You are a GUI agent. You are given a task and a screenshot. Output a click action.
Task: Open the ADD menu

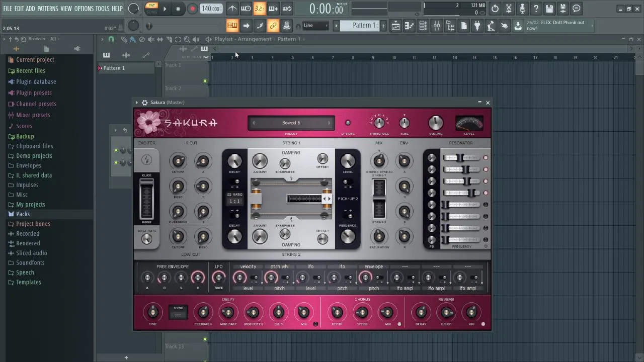pos(31,9)
